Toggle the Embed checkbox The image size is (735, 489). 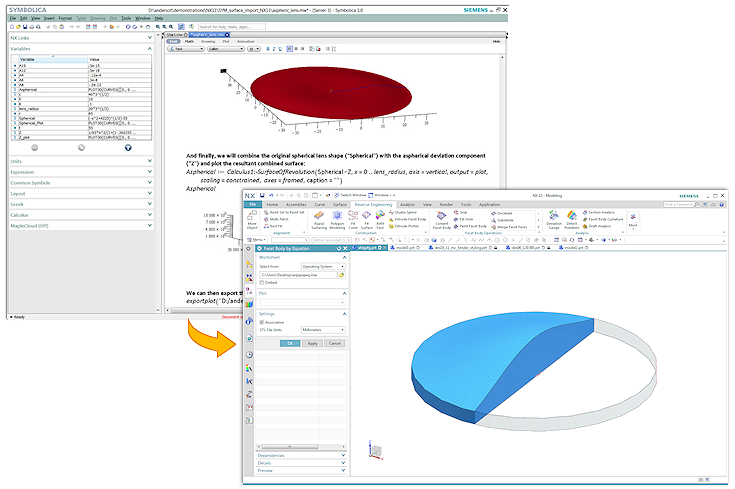click(262, 282)
